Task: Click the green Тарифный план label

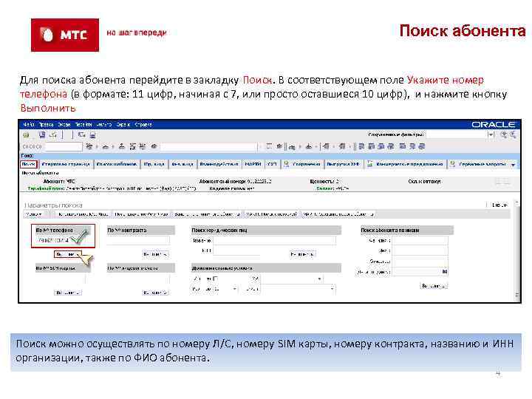Action: point(46,188)
